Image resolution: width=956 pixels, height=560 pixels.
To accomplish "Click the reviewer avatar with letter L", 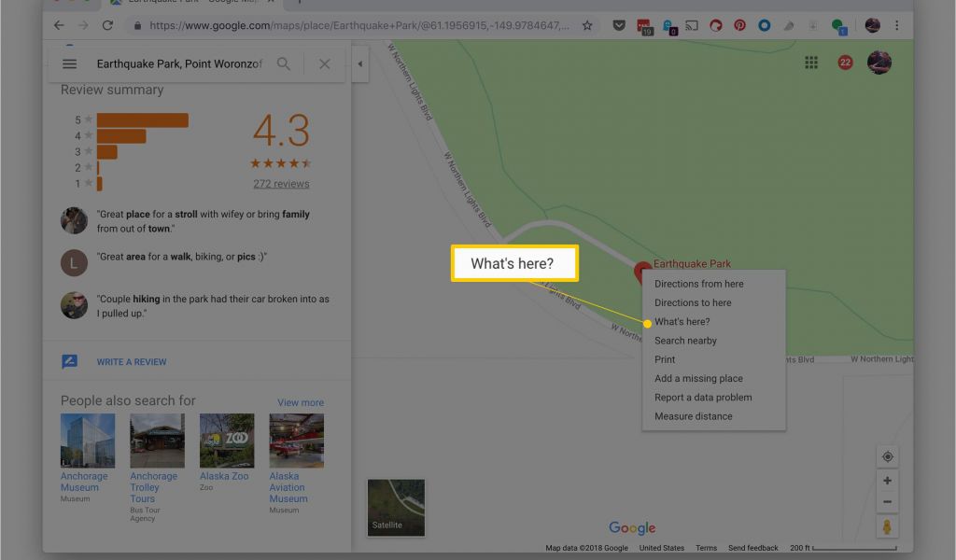I will pos(74,262).
